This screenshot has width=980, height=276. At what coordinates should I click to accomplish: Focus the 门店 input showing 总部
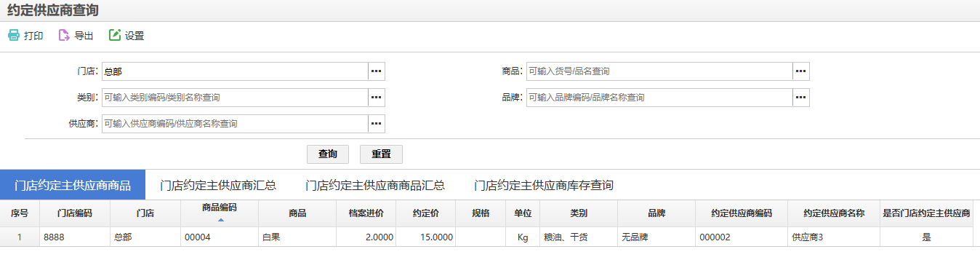(x=235, y=71)
